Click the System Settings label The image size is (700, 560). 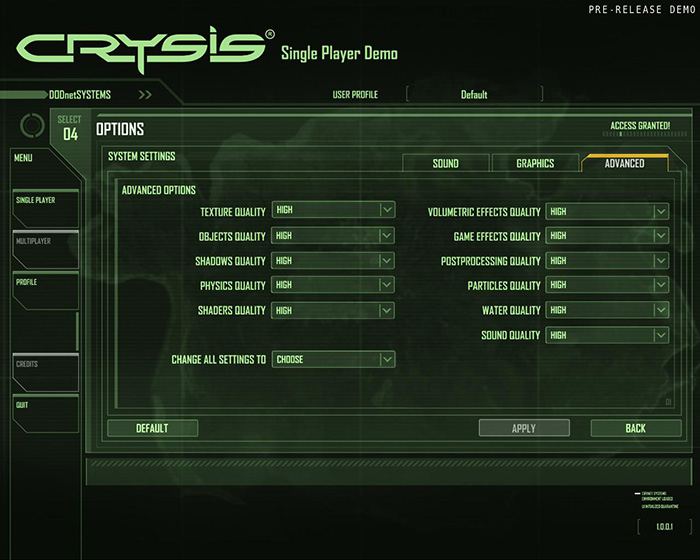[x=142, y=156]
